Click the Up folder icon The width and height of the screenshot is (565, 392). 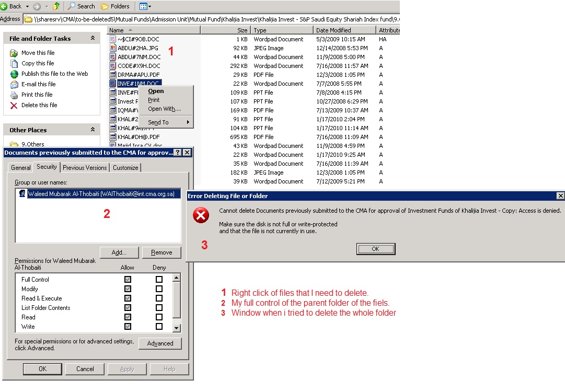(56, 6)
